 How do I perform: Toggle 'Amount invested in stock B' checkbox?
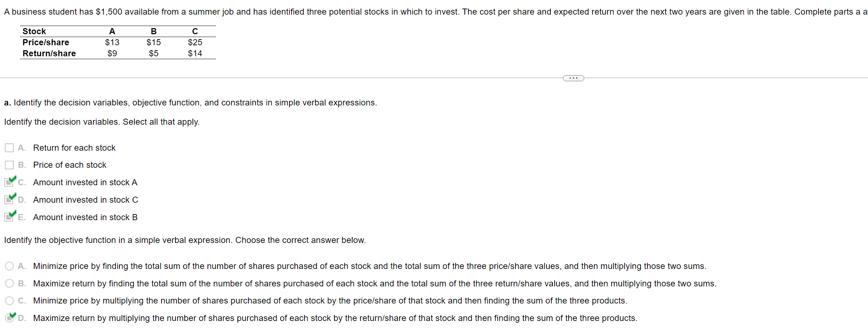9,217
